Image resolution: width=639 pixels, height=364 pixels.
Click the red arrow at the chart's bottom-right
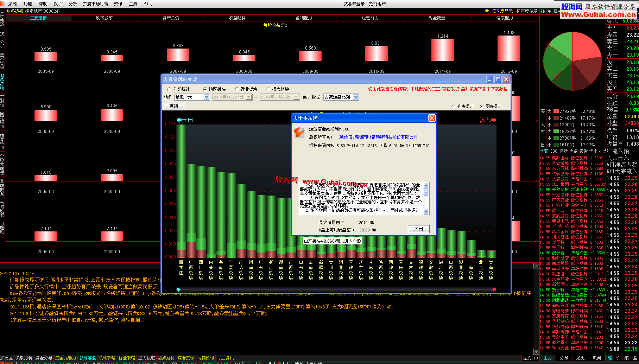(494, 289)
